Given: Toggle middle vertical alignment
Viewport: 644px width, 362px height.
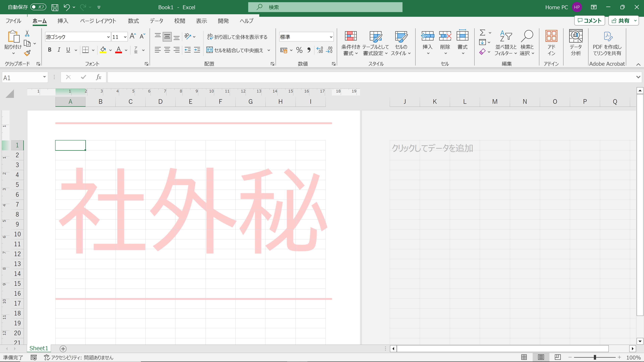Looking at the screenshot, I should [167, 37].
